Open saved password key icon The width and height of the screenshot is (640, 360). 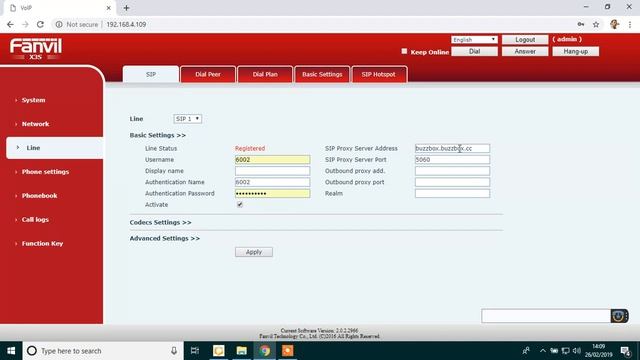(x=580, y=24)
